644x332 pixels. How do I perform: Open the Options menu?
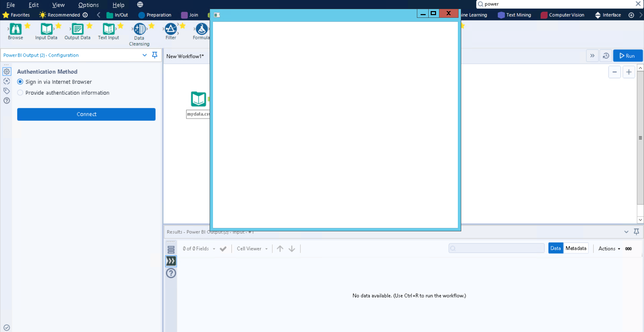click(88, 5)
